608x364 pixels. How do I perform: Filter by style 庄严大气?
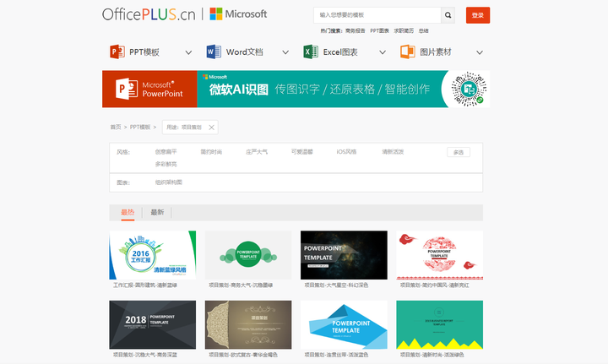pyautogui.click(x=257, y=152)
